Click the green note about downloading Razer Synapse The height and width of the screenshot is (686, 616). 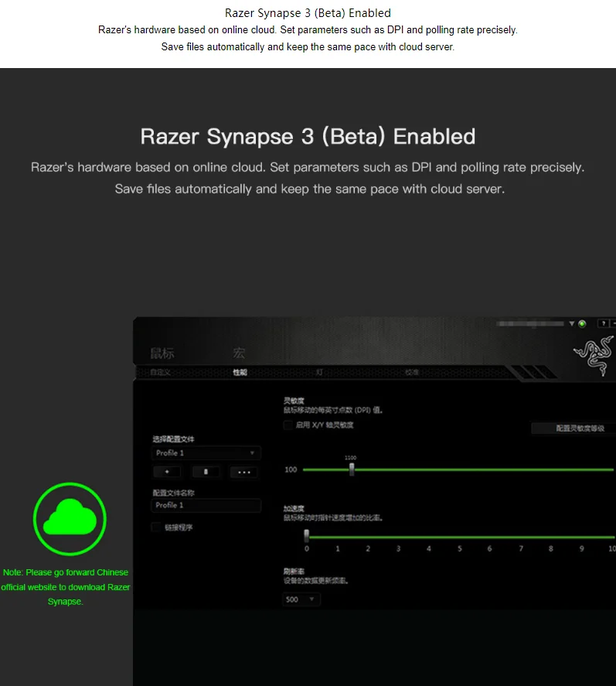(66, 587)
